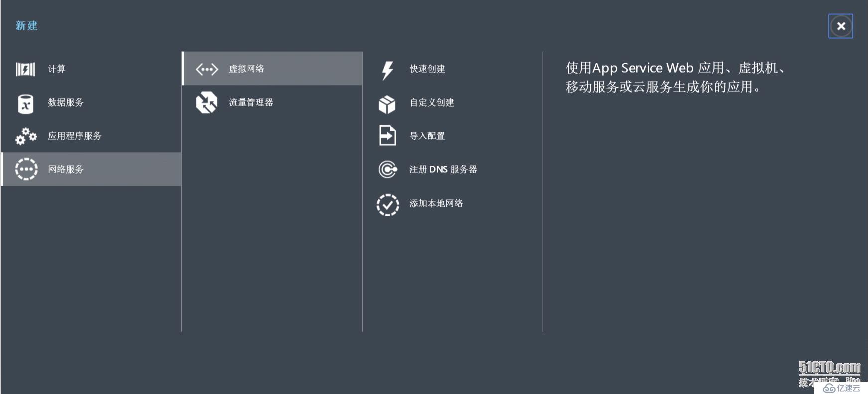Image resolution: width=868 pixels, height=394 pixels.
Task: Click the App Service Web description text
Action: pyautogui.click(x=675, y=77)
